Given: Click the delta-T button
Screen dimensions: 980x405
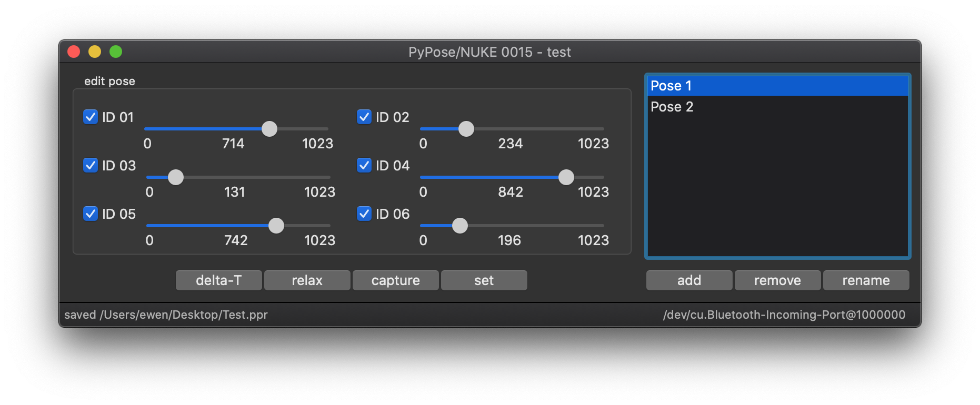Looking at the screenshot, I should 219,280.
